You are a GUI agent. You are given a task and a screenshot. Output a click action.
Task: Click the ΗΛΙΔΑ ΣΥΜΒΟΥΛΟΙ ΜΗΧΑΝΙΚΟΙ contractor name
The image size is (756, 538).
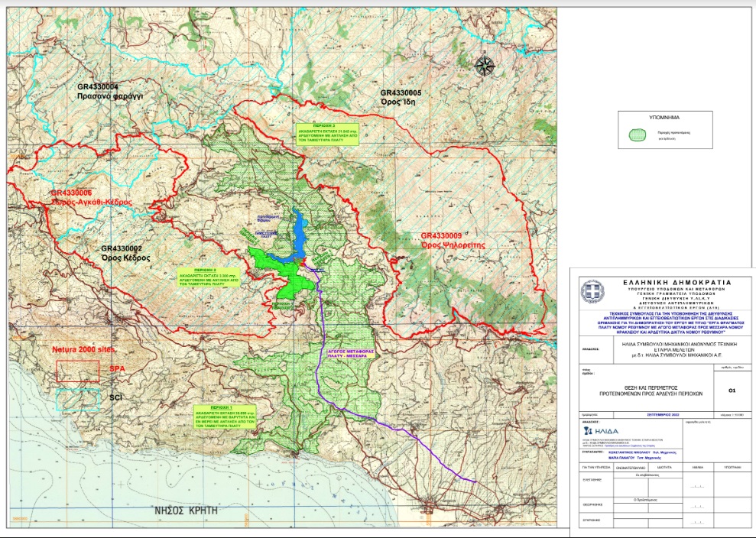click(680, 350)
